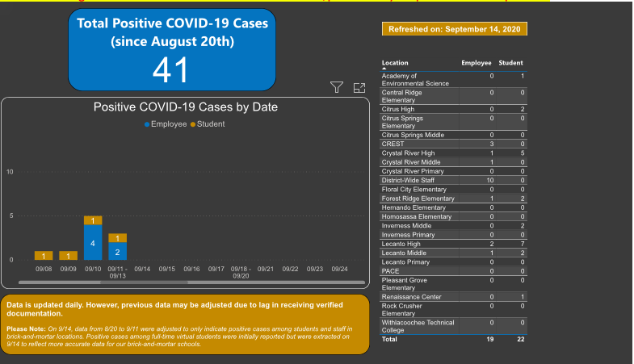Click the chart horizontal scrollbar thumb
This screenshot has height=364, width=634.
pyautogui.click(x=144, y=282)
